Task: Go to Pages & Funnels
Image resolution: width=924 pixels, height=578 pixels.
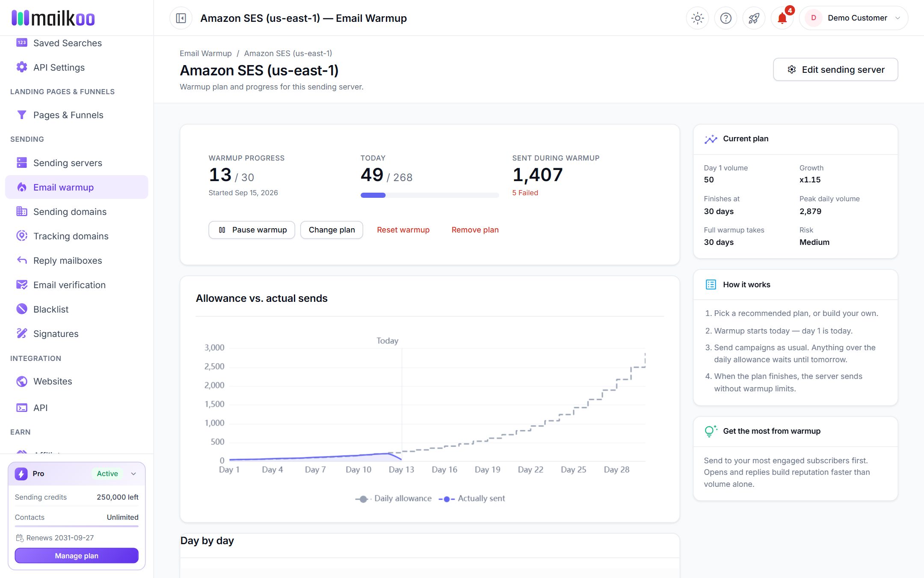Action: coord(77,115)
